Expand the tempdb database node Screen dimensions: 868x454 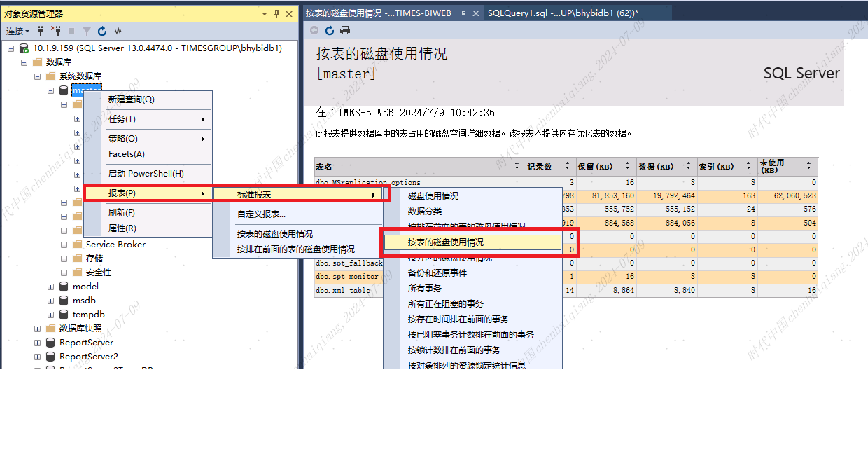50,315
